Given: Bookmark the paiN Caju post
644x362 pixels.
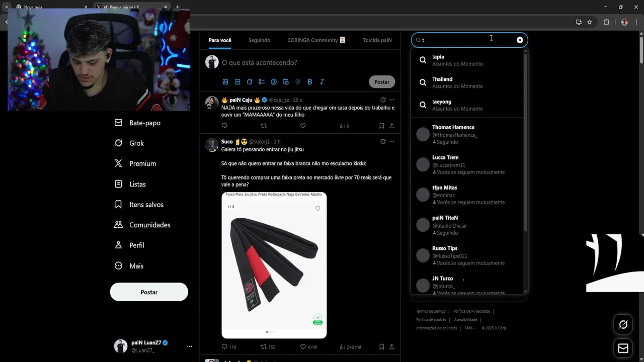Looking at the screenshot, I should (x=382, y=126).
